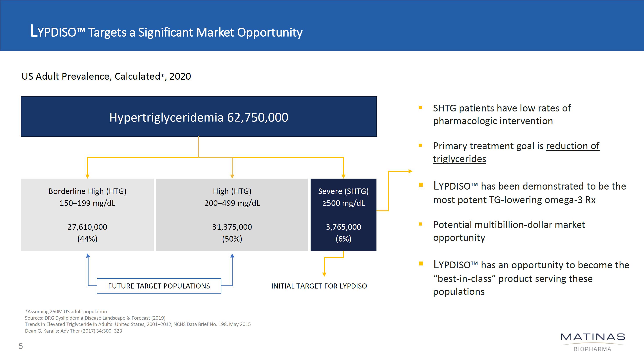Image resolution: width=644 pixels, height=362 pixels.
Task: Click the Hypertriglyceridemia 62,750,000 box
Action: point(199,117)
